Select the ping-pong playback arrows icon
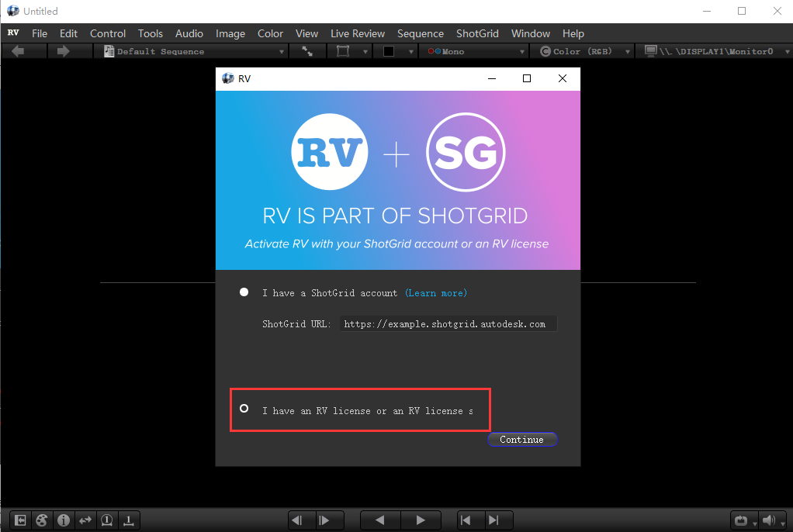This screenshot has height=532, width=793. point(85,520)
